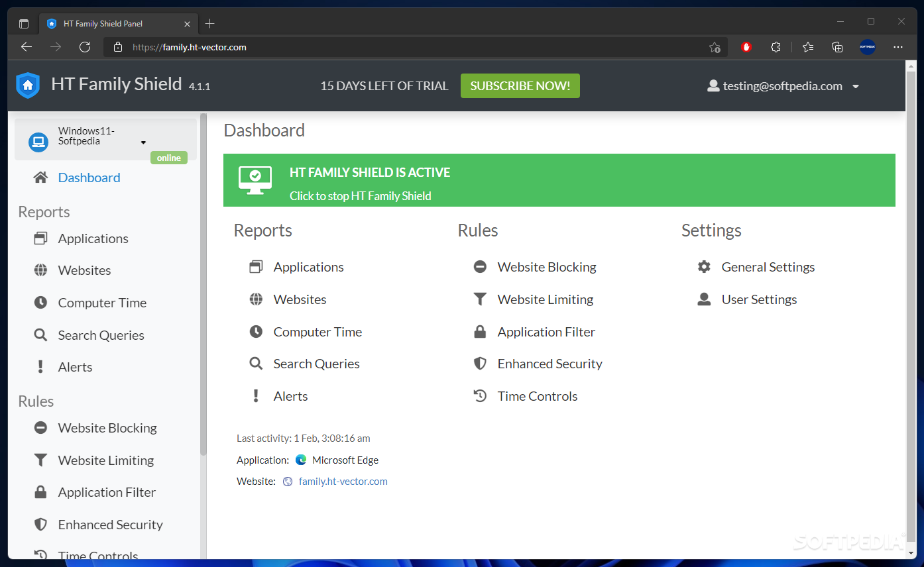This screenshot has width=924, height=567.
Task: Click the dashboard Websites globe icon
Action: (x=256, y=299)
